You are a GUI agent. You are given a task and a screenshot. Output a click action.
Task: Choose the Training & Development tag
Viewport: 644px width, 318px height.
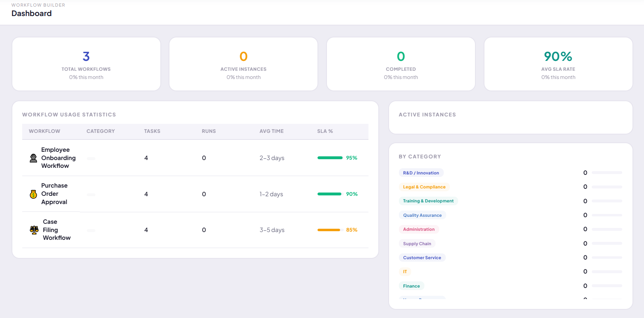coord(428,201)
